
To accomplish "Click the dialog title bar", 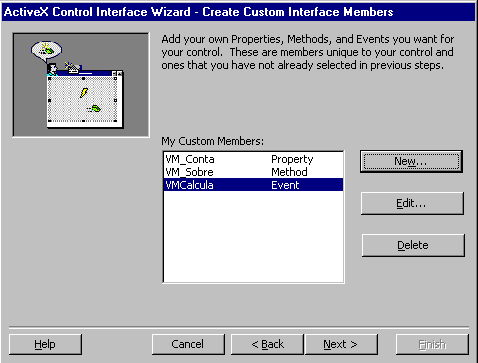I will [238, 12].
